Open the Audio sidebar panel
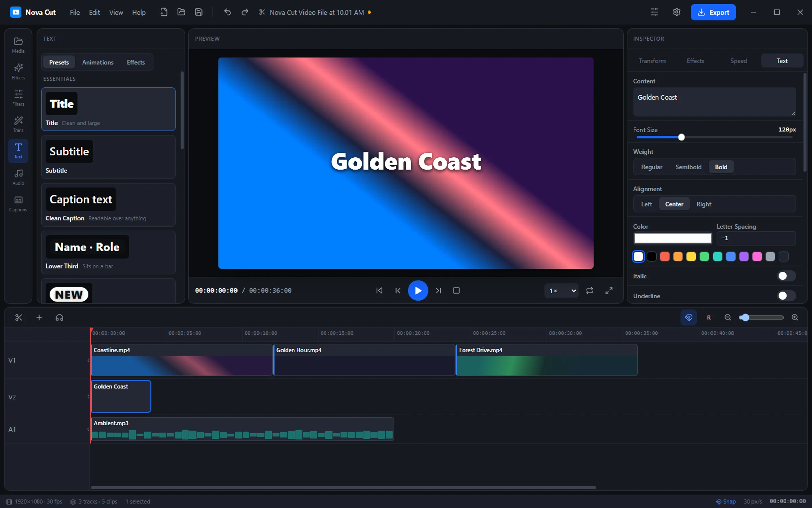 [x=18, y=177]
